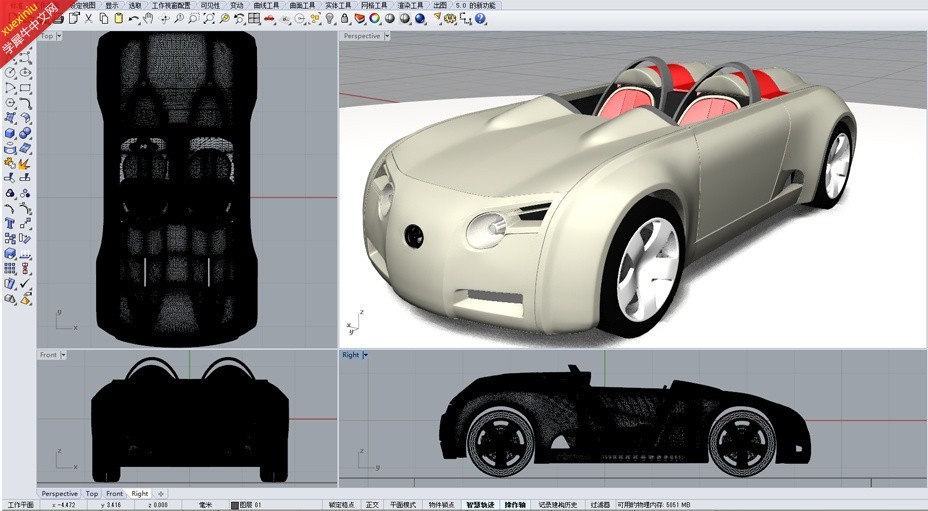Open the Front viewport dropdown arrow
Screen dimensions: 928x511
[x=63, y=355]
